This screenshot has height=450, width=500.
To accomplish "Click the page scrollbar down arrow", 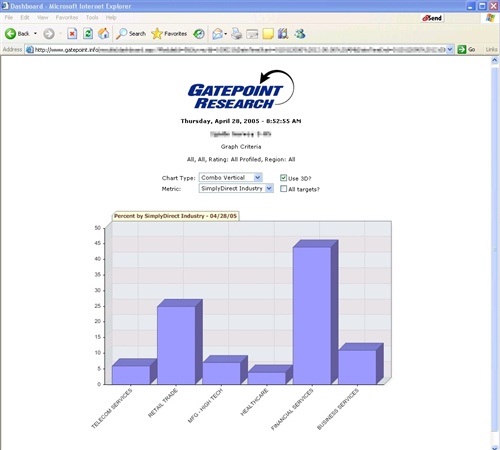I will [x=494, y=447].
